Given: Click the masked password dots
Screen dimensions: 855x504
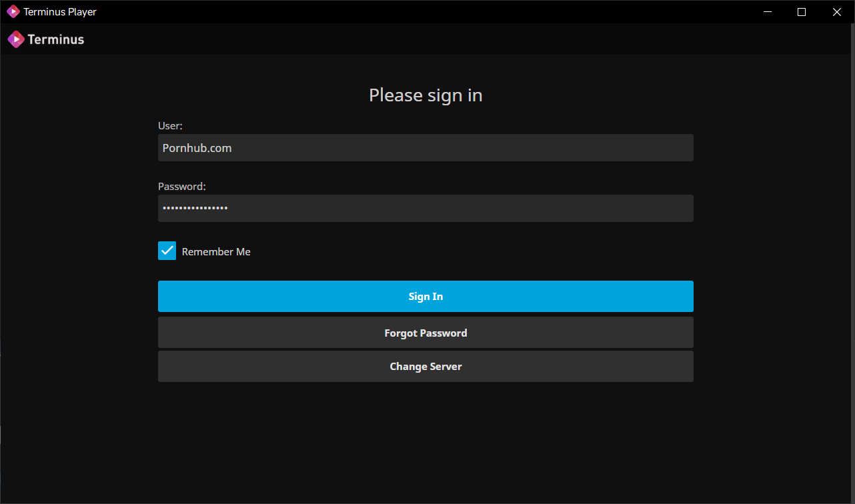Looking at the screenshot, I should 195,209.
